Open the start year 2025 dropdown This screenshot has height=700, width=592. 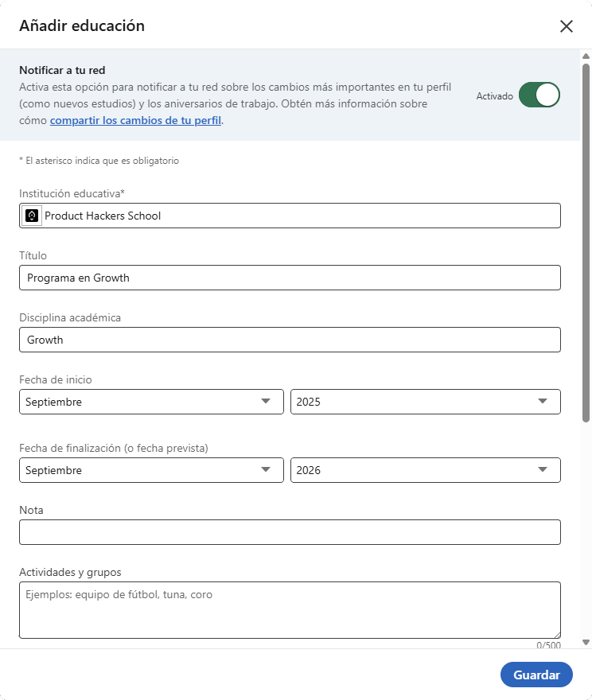426,402
